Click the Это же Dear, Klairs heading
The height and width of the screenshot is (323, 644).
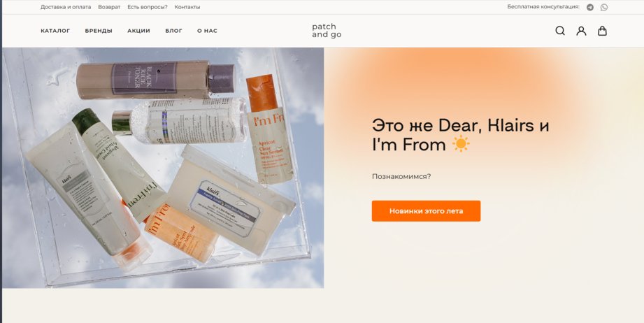tap(460, 135)
